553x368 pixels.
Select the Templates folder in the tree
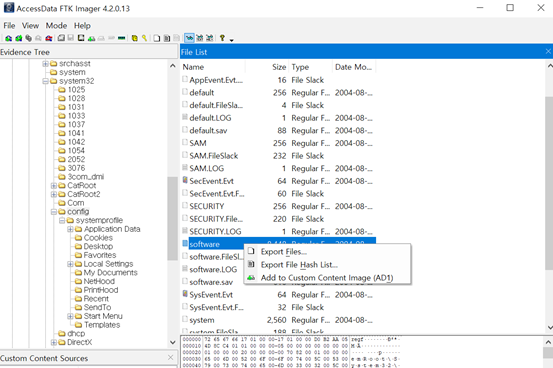coord(102,325)
